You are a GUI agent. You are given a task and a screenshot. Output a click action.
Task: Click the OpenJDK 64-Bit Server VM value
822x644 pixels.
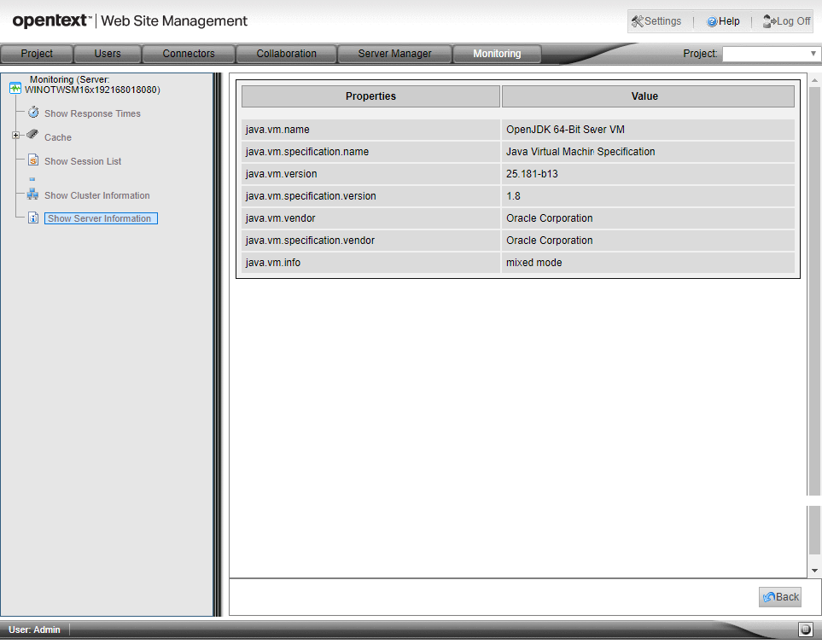pyautogui.click(x=648, y=130)
